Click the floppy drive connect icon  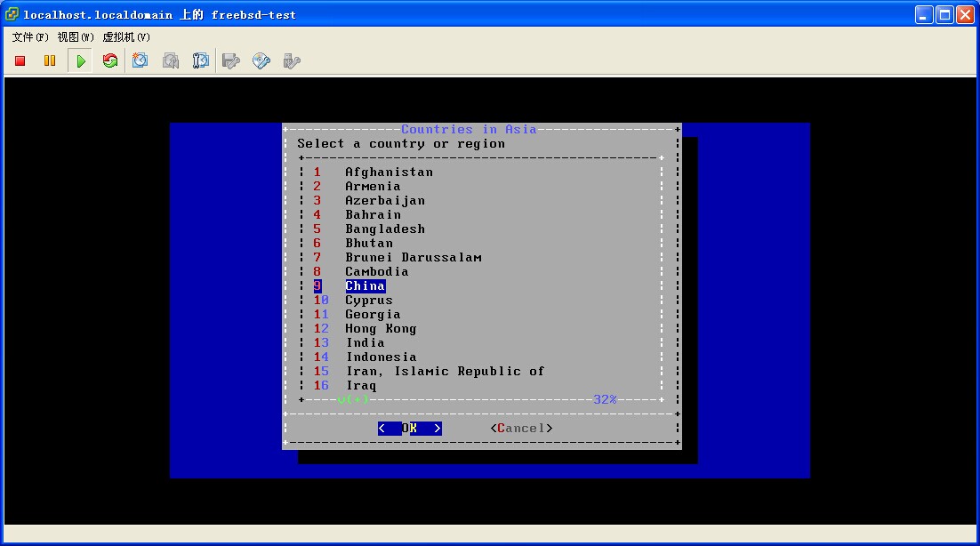(x=231, y=60)
